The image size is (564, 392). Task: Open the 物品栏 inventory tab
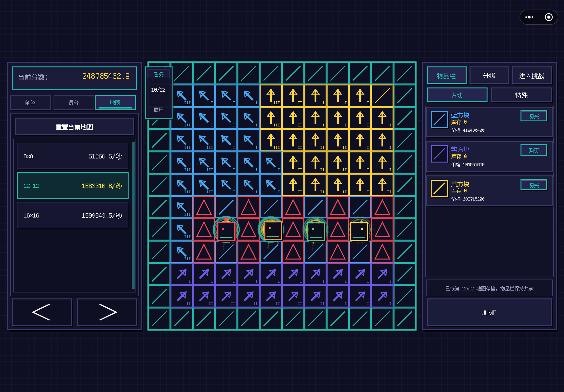[447, 75]
